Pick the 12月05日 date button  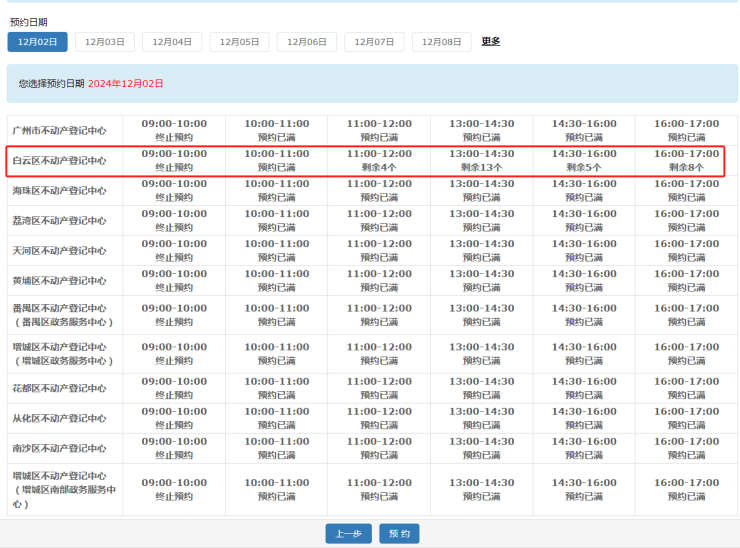pos(239,42)
